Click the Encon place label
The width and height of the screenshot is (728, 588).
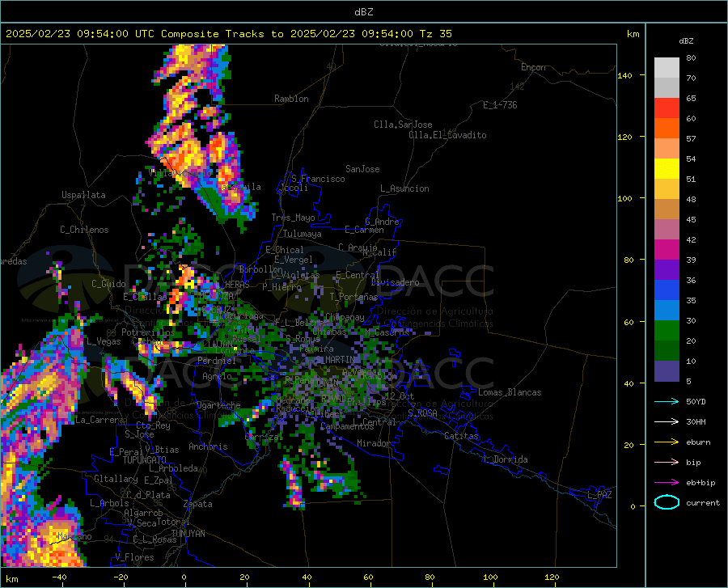pos(533,67)
